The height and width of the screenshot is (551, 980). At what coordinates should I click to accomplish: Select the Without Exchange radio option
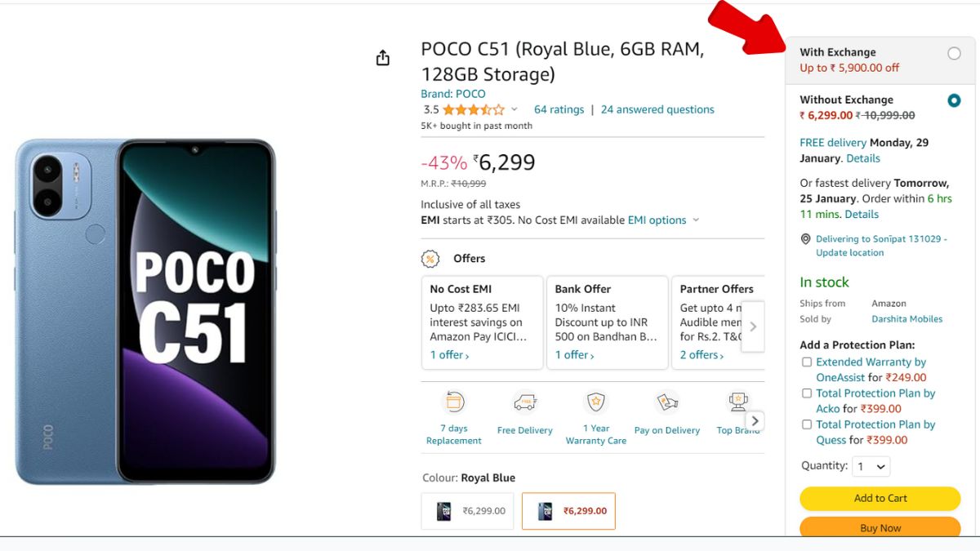(x=954, y=100)
